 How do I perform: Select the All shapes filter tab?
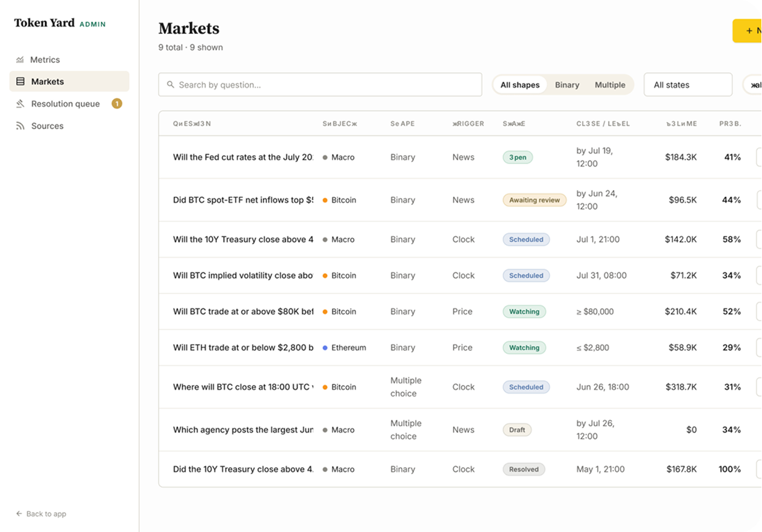pos(520,85)
